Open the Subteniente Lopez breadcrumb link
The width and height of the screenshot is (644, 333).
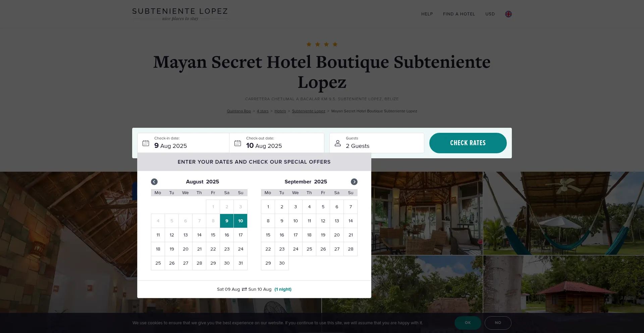coord(309,111)
